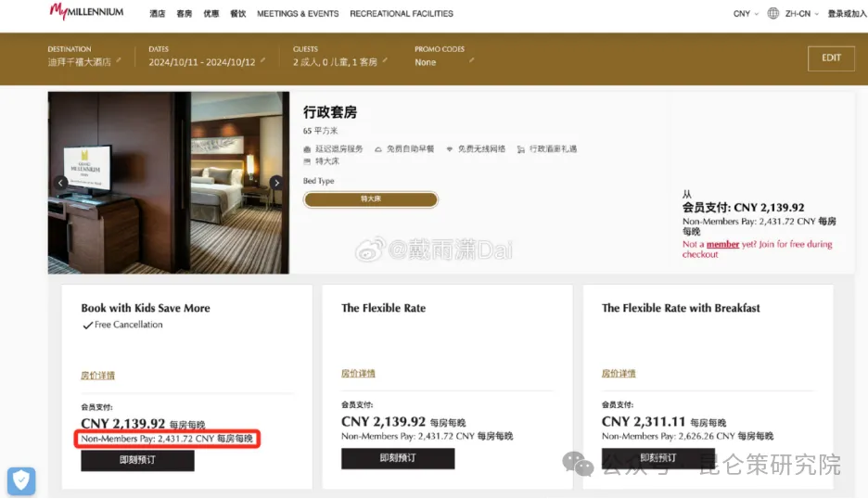
Task: Click pencil icon next to promo codes
Action: pos(470,61)
